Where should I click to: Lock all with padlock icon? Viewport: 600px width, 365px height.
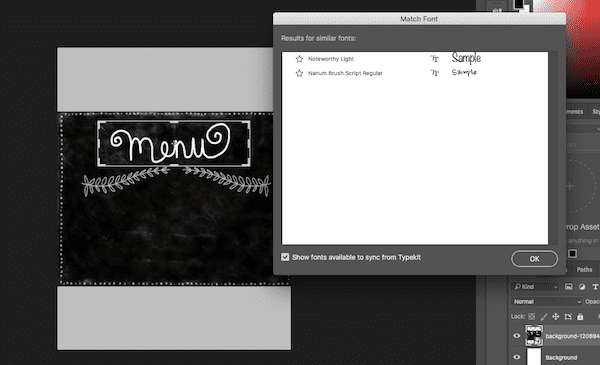point(580,316)
